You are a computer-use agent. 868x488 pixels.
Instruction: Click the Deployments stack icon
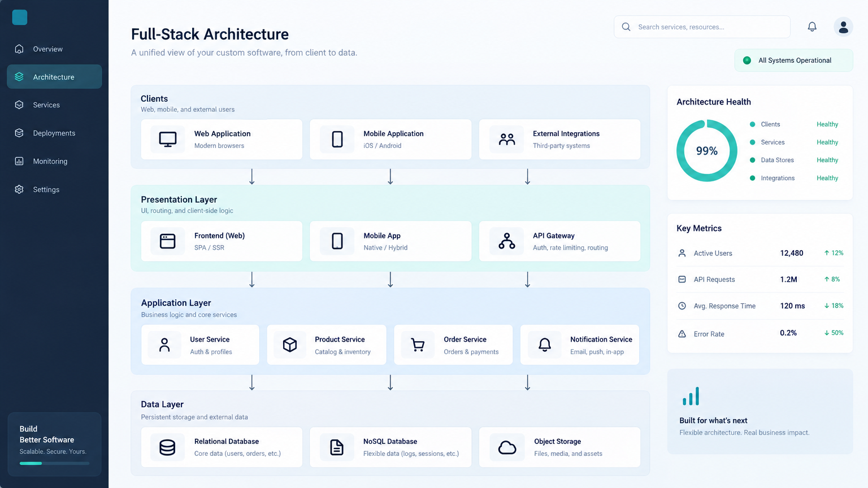pyautogui.click(x=19, y=133)
